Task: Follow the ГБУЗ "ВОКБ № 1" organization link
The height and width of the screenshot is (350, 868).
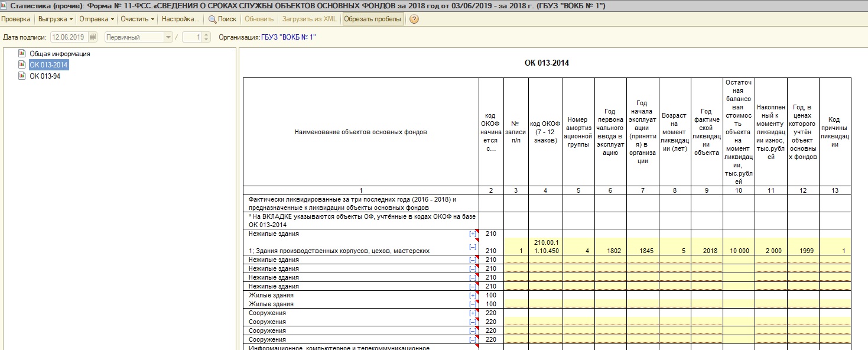Action: [288, 37]
